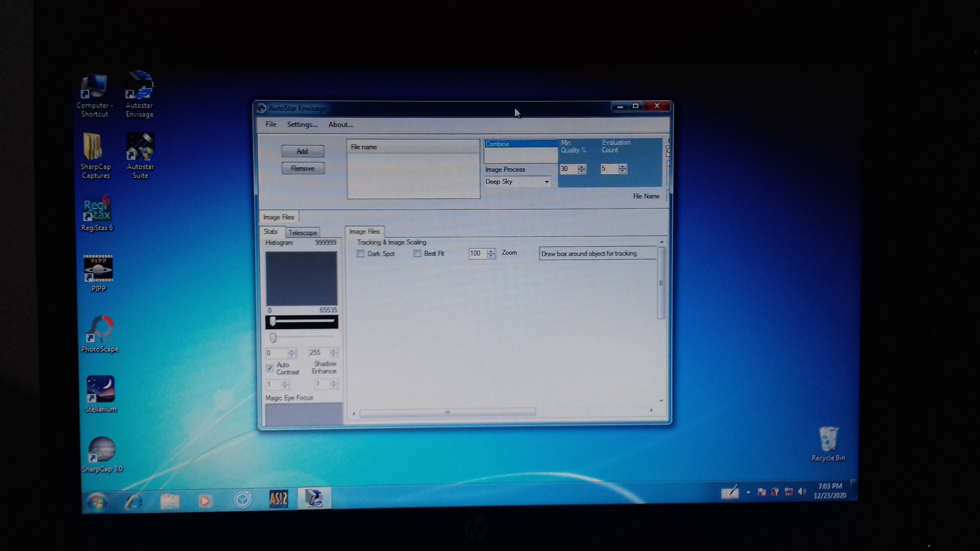Click the volume speaker tray icon
This screenshot has height=551, width=980.
coord(802,492)
